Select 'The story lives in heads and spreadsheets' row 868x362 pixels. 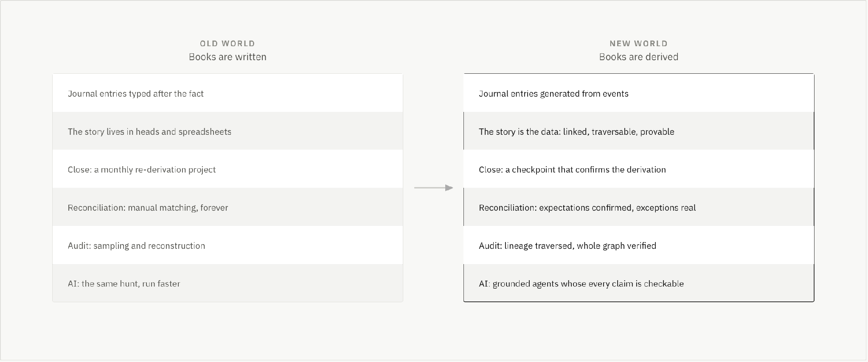pyautogui.click(x=228, y=131)
